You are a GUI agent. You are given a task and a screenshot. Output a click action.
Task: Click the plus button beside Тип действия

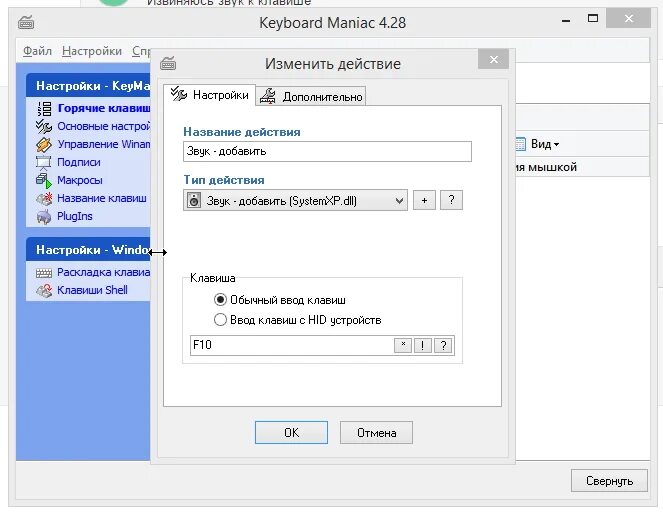(424, 200)
